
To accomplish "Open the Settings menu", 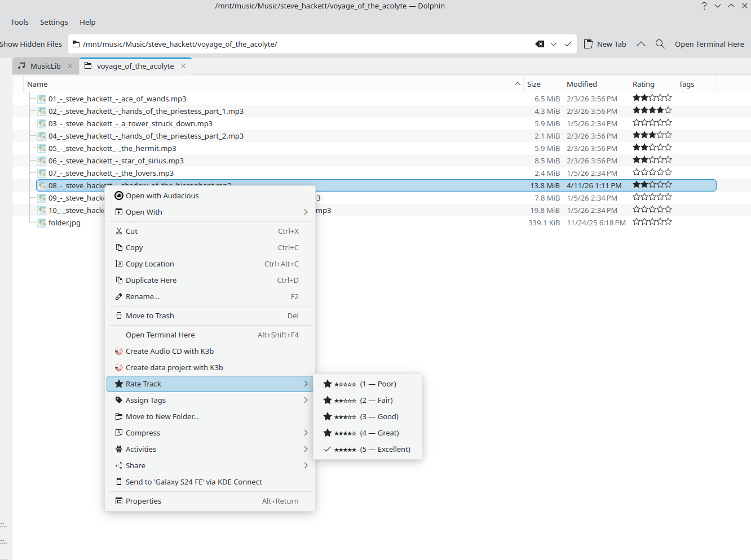I will tap(54, 22).
